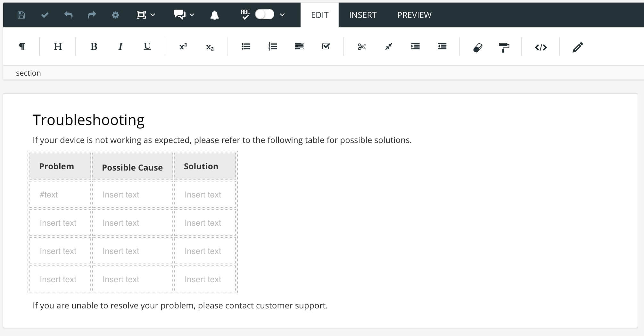
Task: Open the spell check language dropdown
Action: [x=282, y=15]
